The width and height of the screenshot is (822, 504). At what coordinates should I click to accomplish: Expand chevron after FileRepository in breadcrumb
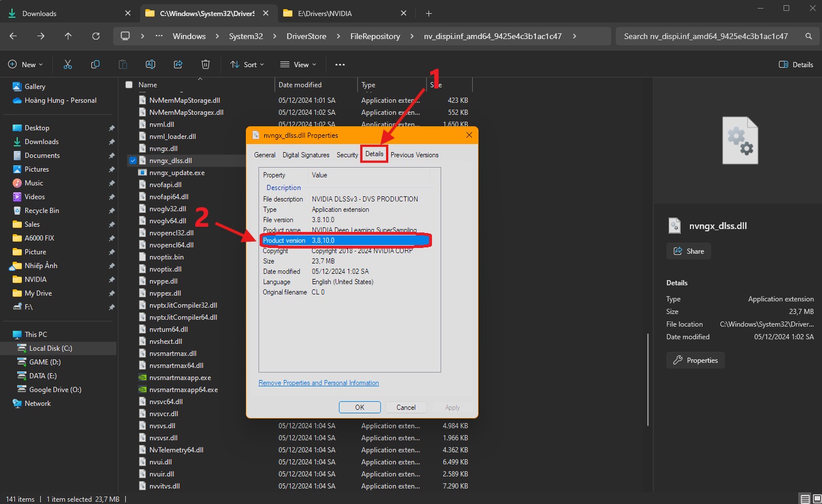click(x=412, y=36)
